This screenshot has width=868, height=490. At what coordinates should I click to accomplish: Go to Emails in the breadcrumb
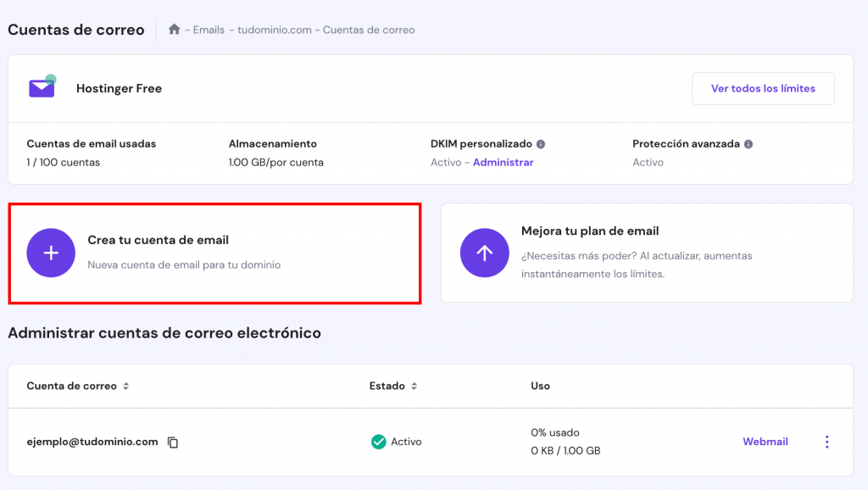pos(209,30)
